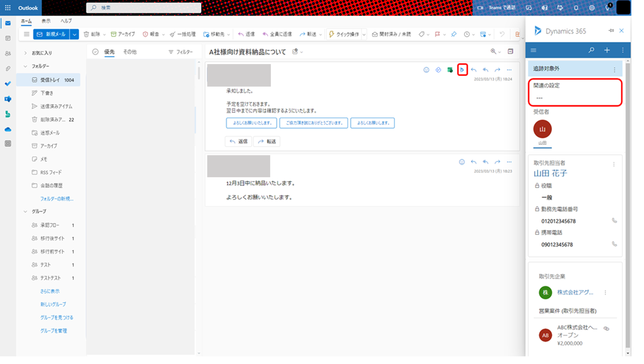The image size is (644, 364).
Task: Open OneDrive cloud app
Action: [8, 129]
